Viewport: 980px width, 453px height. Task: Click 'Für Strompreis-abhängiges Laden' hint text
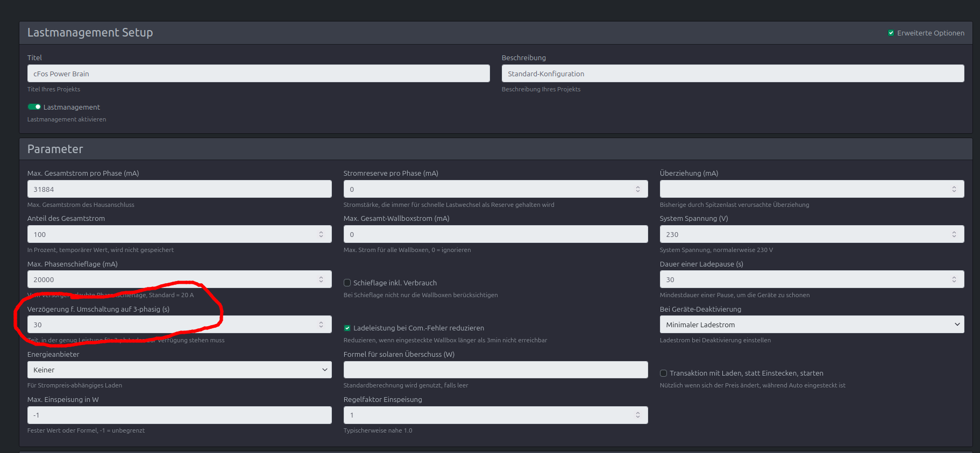click(75, 385)
